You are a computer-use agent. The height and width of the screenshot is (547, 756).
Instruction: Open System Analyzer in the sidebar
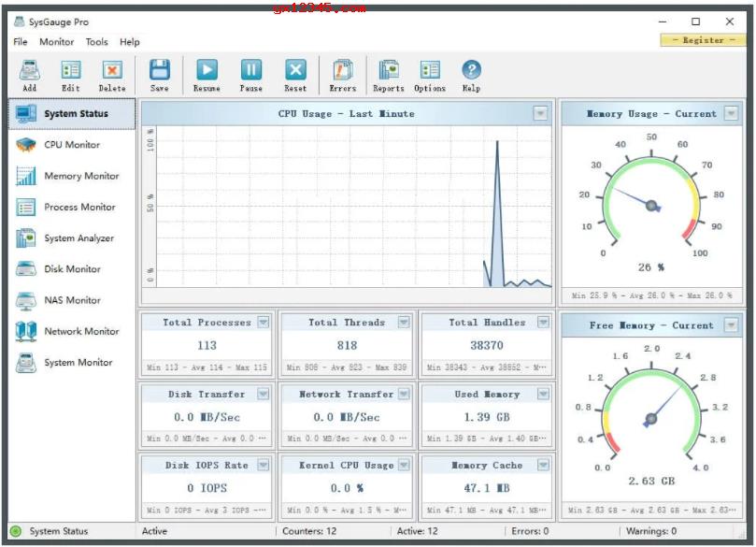click(72, 238)
